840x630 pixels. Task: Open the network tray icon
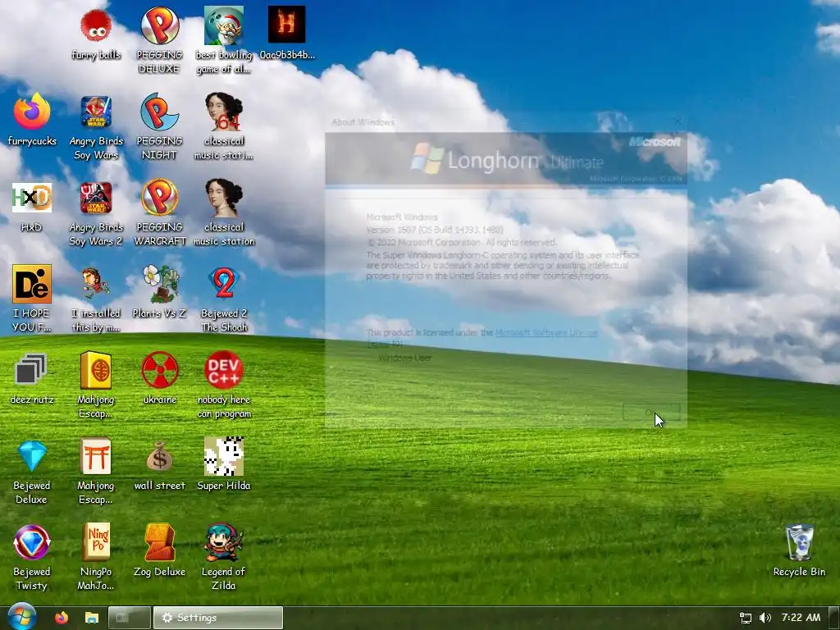(x=745, y=618)
